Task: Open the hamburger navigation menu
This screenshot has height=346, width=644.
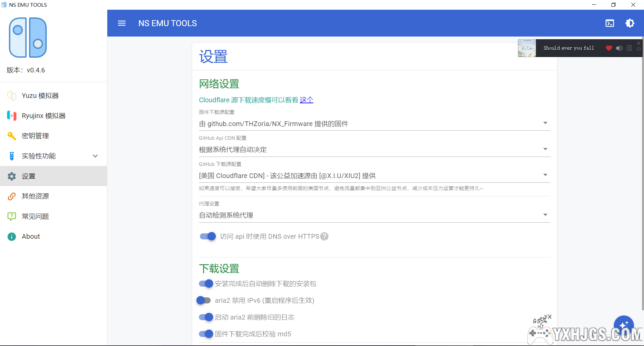Action: click(121, 23)
